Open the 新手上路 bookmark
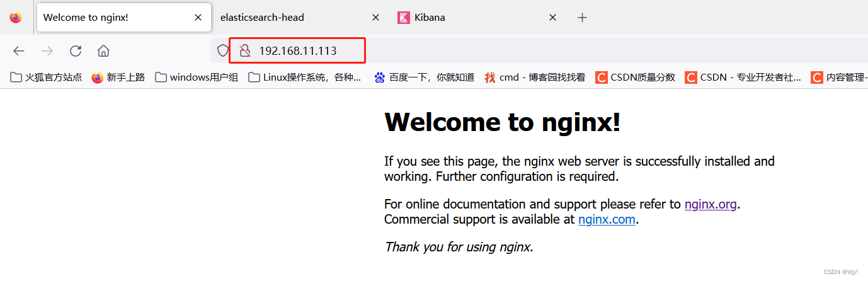Image resolution: width=868 pixels, height=281 pixels. (118, 77)
